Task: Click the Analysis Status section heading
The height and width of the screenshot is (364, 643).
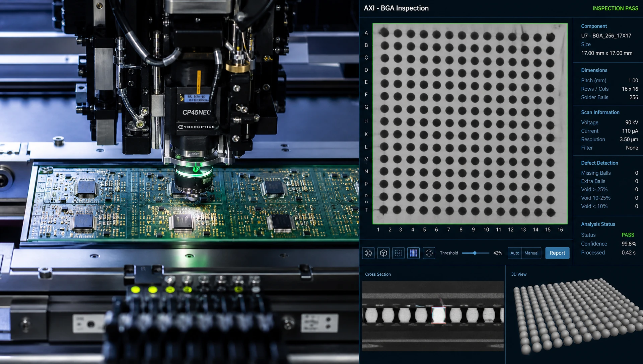Action: (598, 224)
